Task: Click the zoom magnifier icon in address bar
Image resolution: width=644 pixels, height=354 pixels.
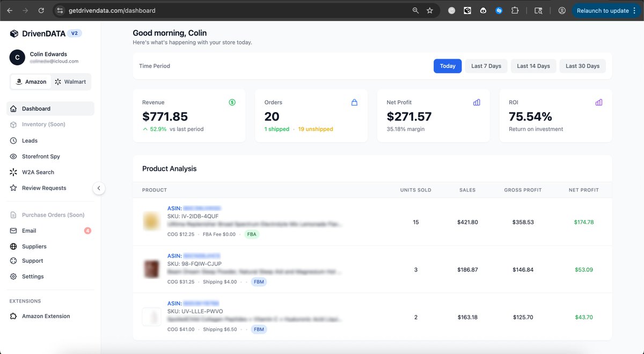Action: [x=415, y=10]
